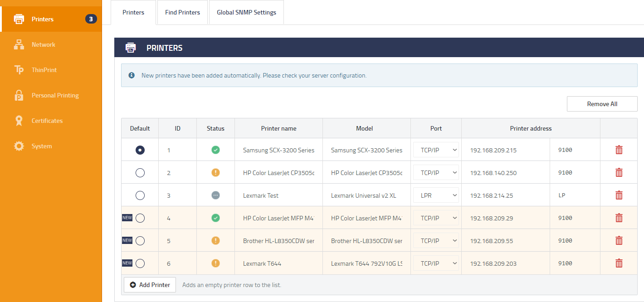
Task: Set Brother HL-L8350CDW as default printer
Action: [x=140, y=240]
